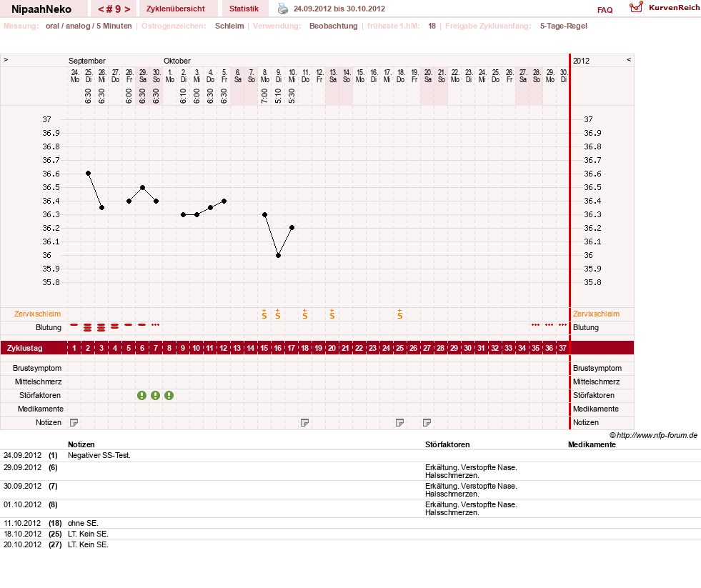This screenshot has height=588, width=701.
Task: Open the note icon on cycle day 18
Action: click(305, 422)
